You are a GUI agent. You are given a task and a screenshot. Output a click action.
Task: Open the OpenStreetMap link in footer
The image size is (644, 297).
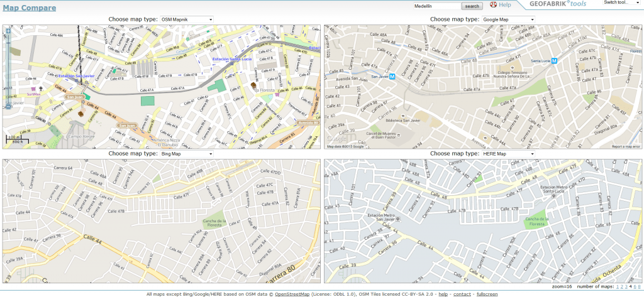tap(293, 294)
